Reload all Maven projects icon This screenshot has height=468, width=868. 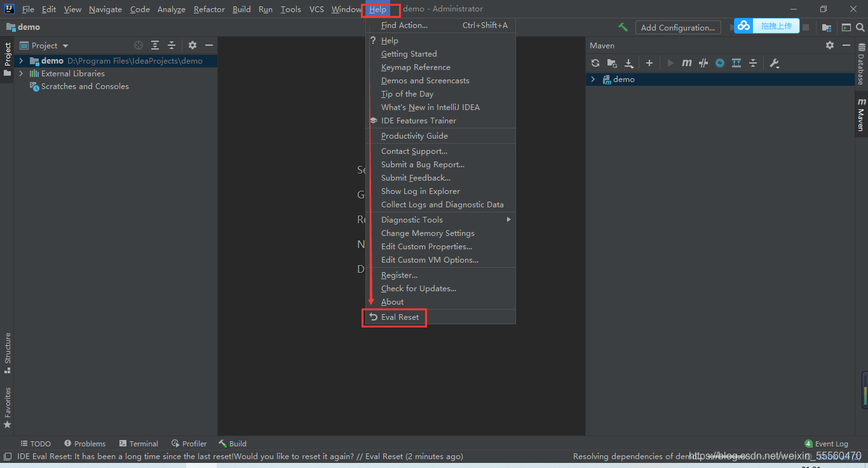point(595,63)
